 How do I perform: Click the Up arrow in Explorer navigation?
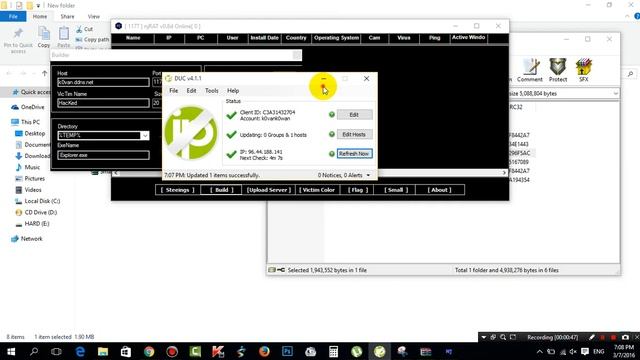[44, 73]
